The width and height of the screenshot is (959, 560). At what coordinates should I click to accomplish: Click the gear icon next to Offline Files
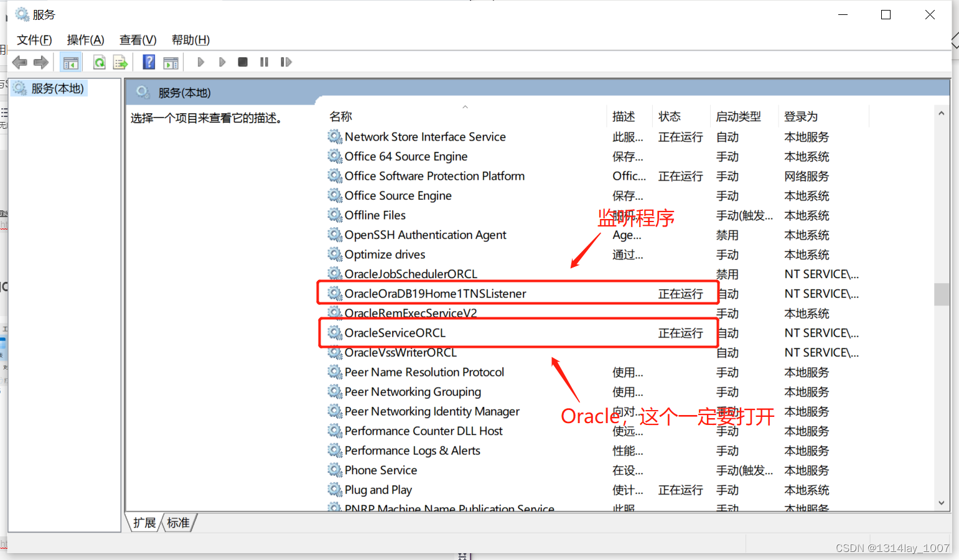click(x=335, y=215)
